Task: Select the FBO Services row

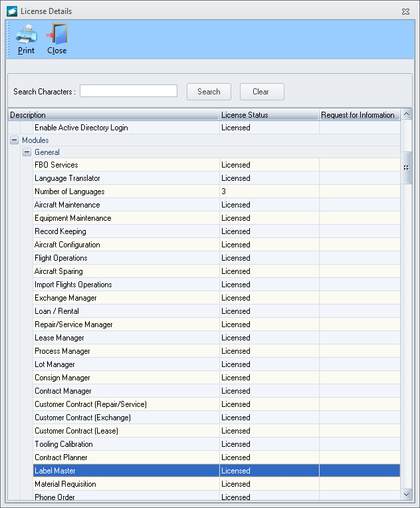Action: (x=217, y=165)
